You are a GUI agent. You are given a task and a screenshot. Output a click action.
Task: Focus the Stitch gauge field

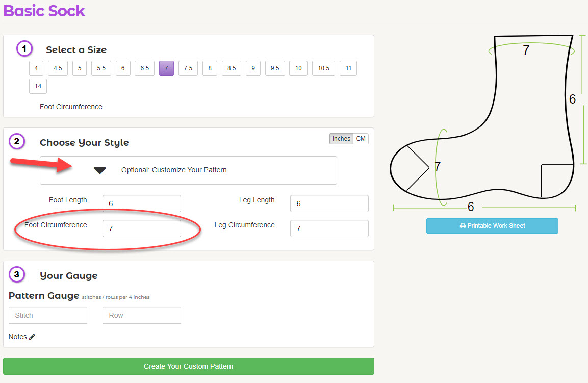pyautogui.click(x=48, y=315)
